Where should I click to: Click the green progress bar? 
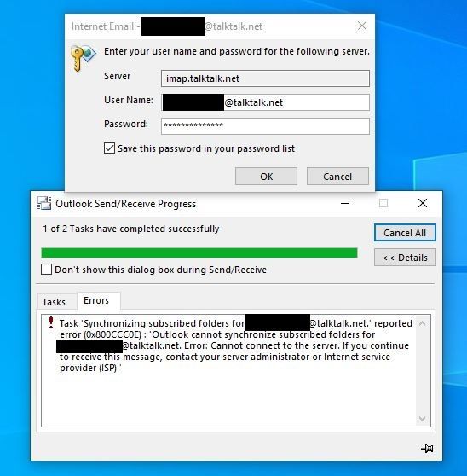coord(199,253)
